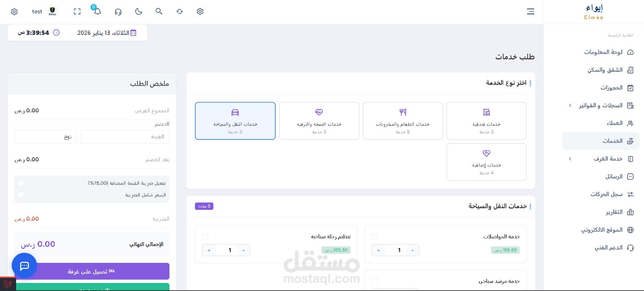Open the notifications bell

(x=97, y=11)
